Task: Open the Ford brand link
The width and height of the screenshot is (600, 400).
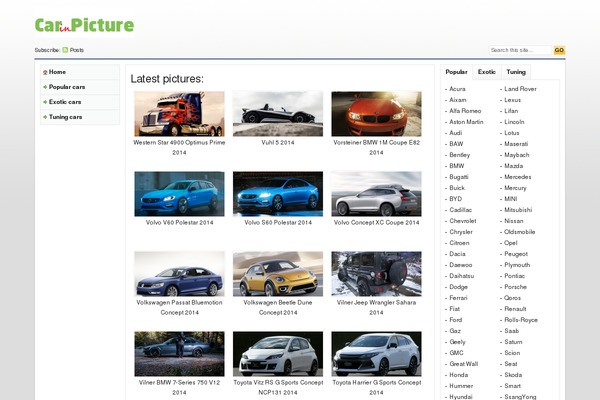Action: tap(455, 320)
